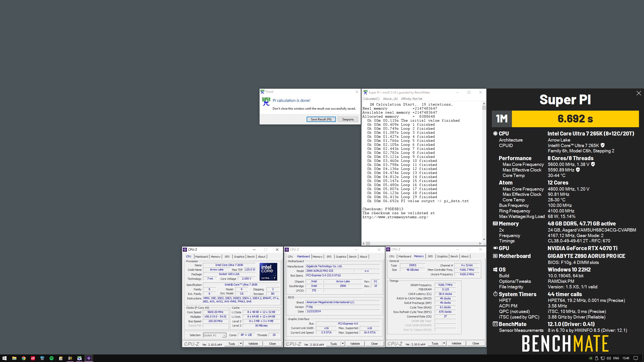Click verified shield beside Max Effective Clock
Image resolution: width=644 pixels, height=362 pixels.
[x=578, y=170]
